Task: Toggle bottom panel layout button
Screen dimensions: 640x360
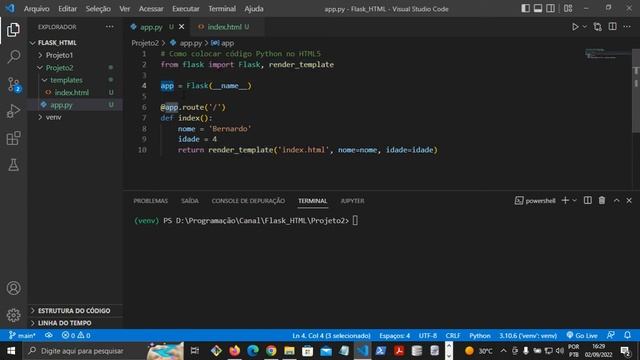Action: pos(538,9)
